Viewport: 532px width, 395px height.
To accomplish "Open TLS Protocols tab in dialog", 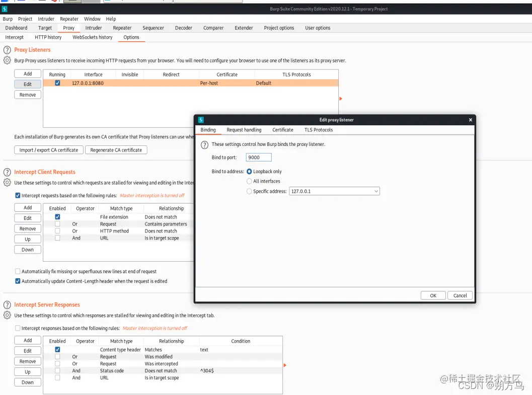I will [x=318, y=130].
